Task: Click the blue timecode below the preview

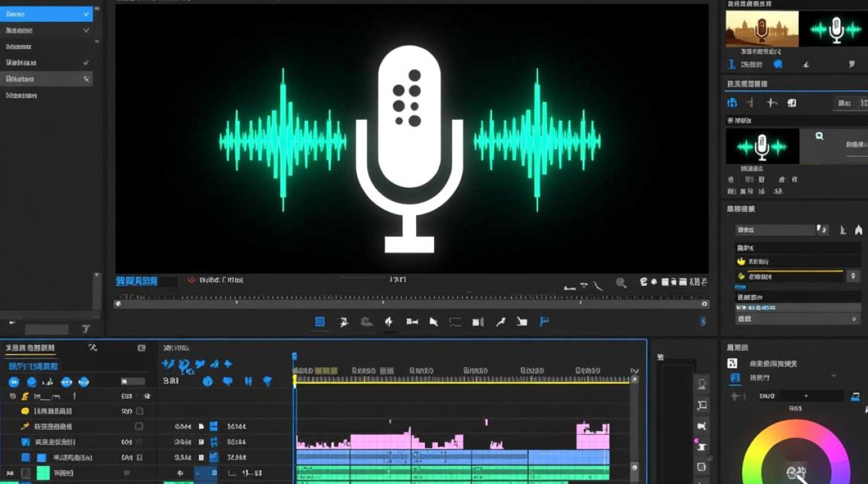Action: click(x=137, y=281)
